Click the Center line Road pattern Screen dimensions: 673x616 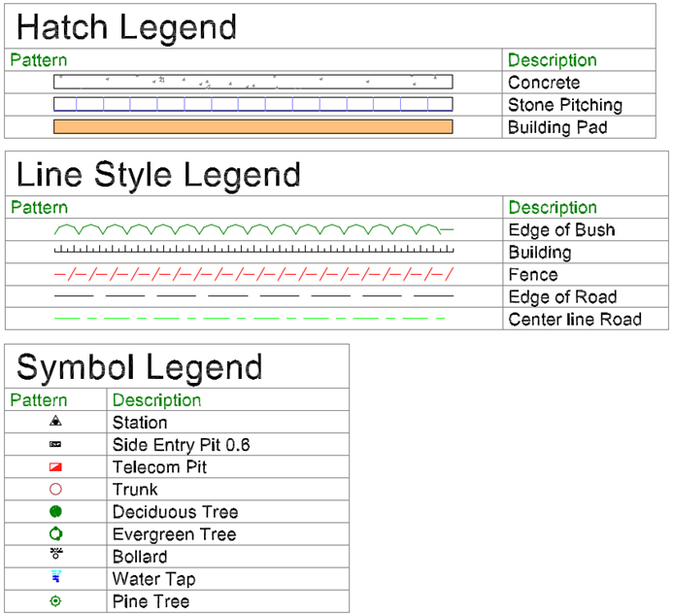[250, 319]
